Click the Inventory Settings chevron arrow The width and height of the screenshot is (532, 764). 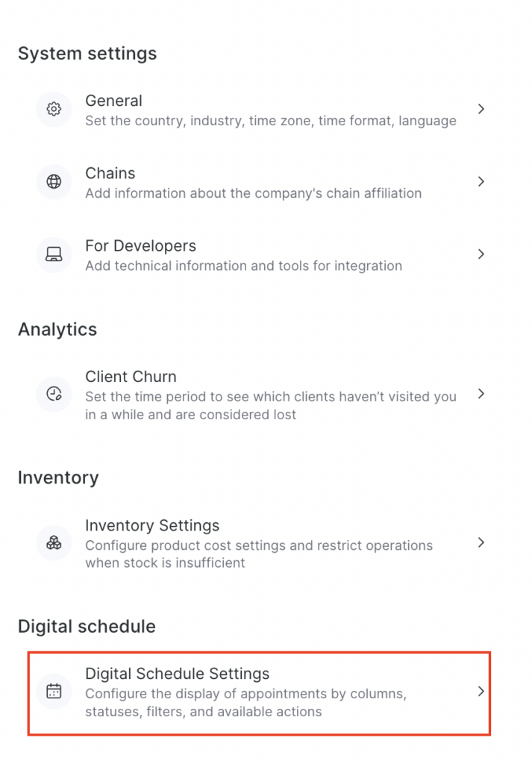tap(481, 542)
